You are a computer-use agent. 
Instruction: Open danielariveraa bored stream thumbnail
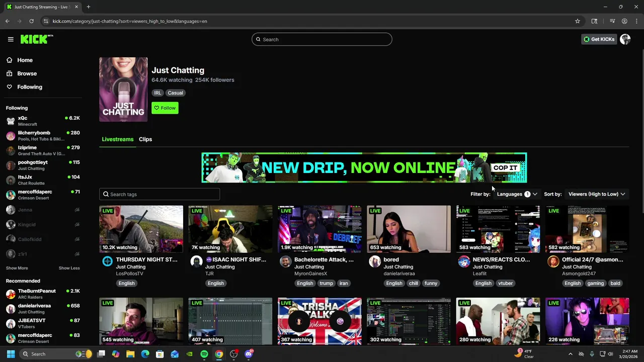coord(409,229)
